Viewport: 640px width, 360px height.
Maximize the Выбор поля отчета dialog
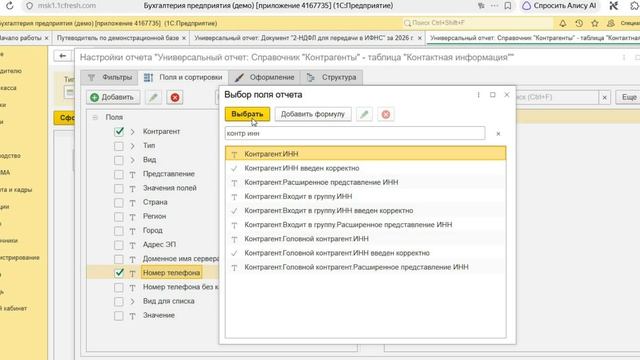click(x=493, y=95)
